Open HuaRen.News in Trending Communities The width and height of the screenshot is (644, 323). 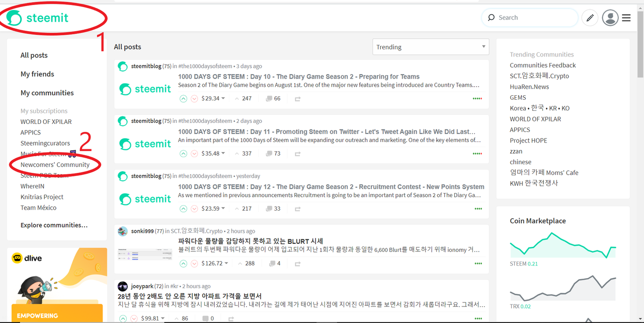(529, 87)
